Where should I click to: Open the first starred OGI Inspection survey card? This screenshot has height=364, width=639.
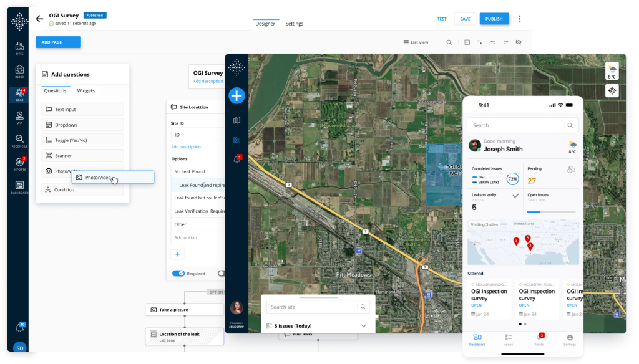(x=490, y=300)
